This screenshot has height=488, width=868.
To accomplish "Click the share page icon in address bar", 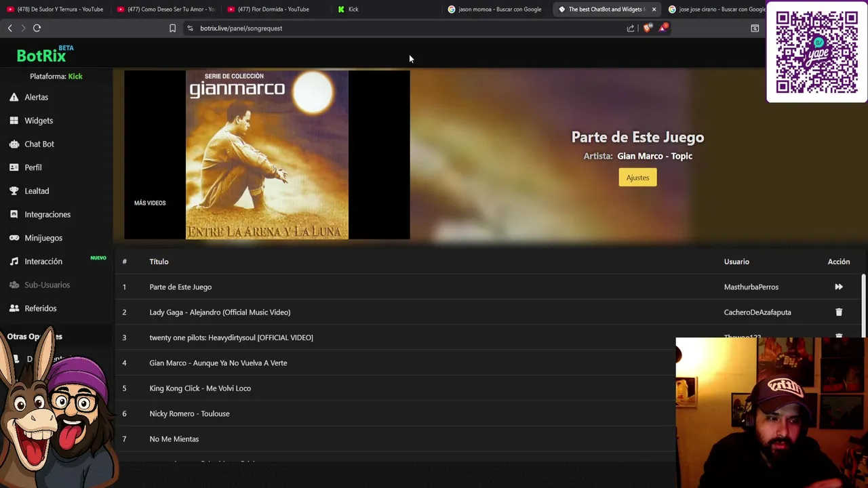I will (x=631, y=28).
